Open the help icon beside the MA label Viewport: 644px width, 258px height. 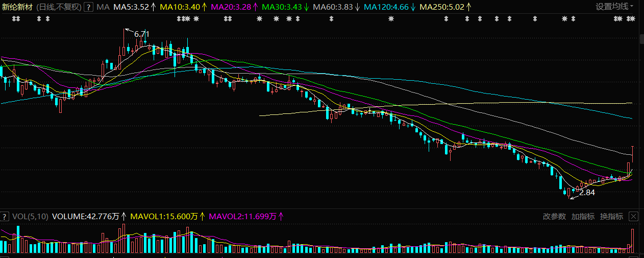pos(88,7)
